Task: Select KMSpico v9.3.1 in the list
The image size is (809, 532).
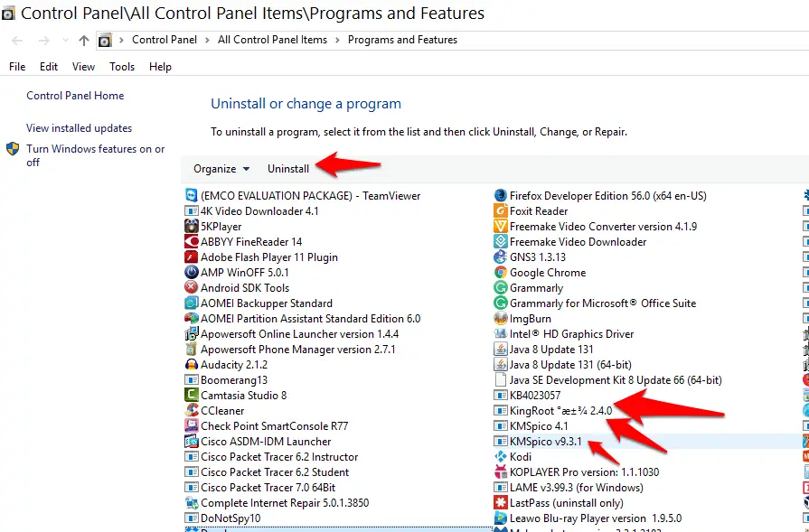Action: pyautogui.click(x=546, y=442)
